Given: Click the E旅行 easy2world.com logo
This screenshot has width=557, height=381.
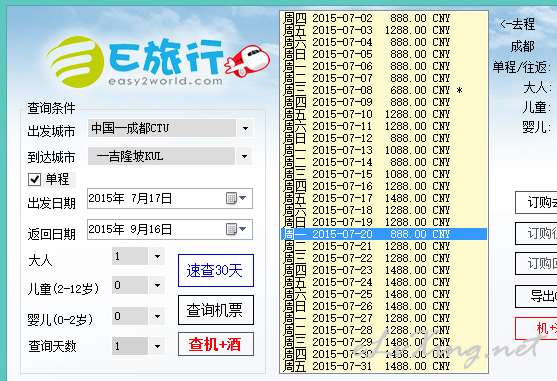Looking at the screenshot, I should coord(158,62).
